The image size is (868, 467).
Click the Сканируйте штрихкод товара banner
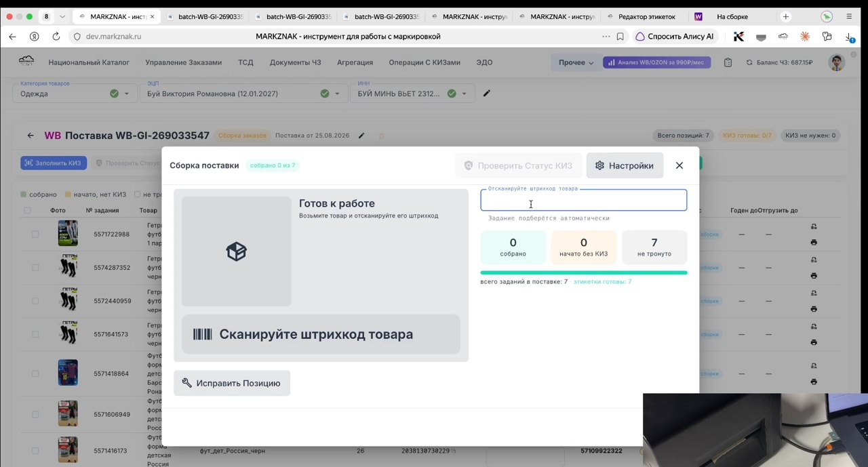click(x=321, y=334)
